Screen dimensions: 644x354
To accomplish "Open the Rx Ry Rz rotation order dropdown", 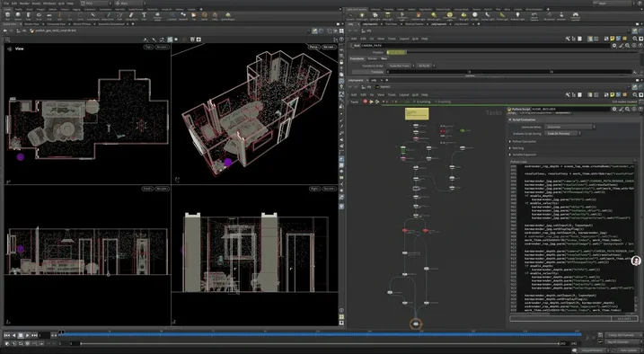I will click(426, 66).
